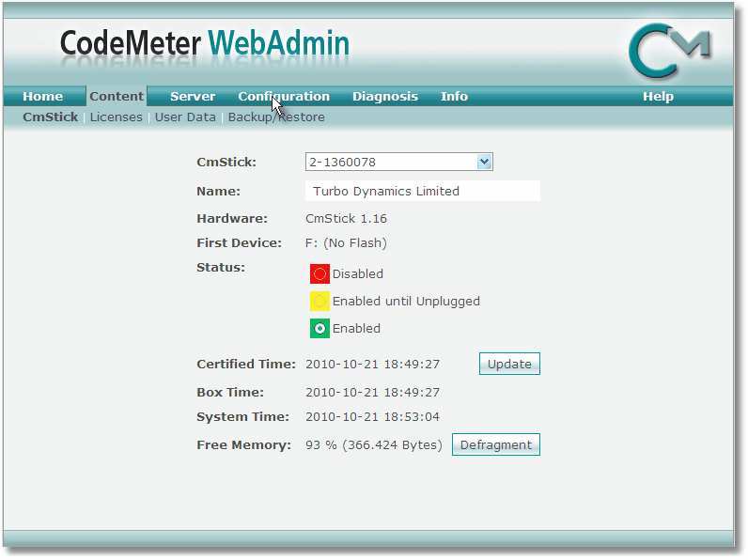The width and height of the screenshot is (748, 560).
Task: Click the CodeMeter WebAdmin title
Action: (205, 43)
